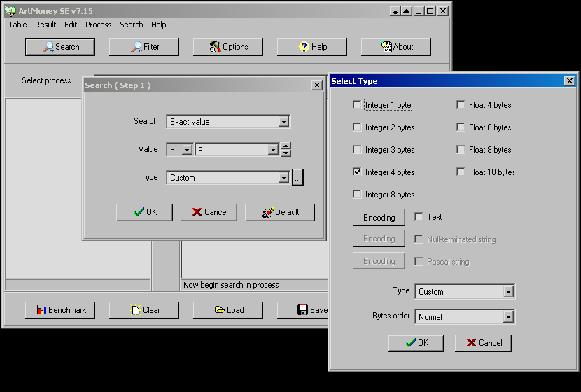Open the About dialog button
This screenshot has height=392, width=581.
click(x=396, y=47)
